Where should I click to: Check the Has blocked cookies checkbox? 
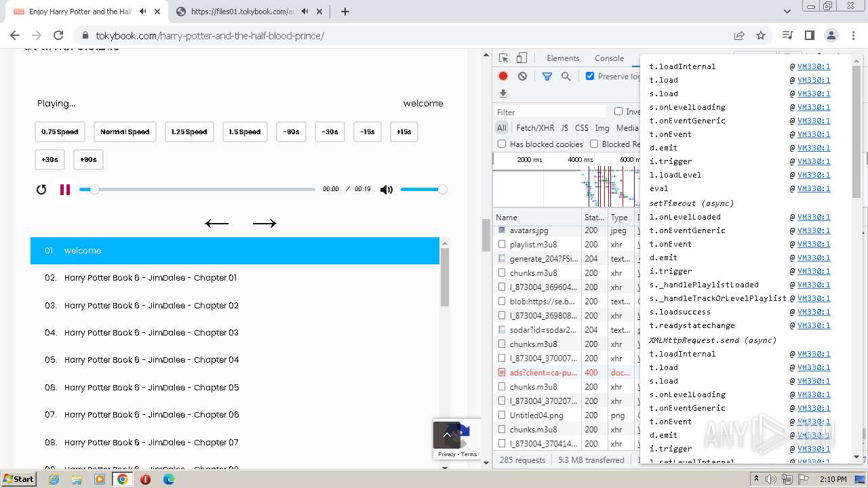point(502,144)
